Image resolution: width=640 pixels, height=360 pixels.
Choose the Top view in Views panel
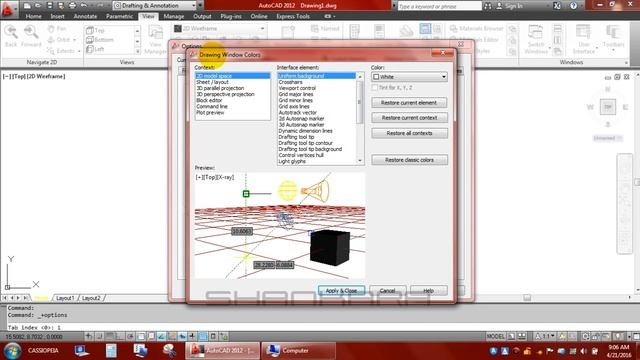(x=95, y=30)
